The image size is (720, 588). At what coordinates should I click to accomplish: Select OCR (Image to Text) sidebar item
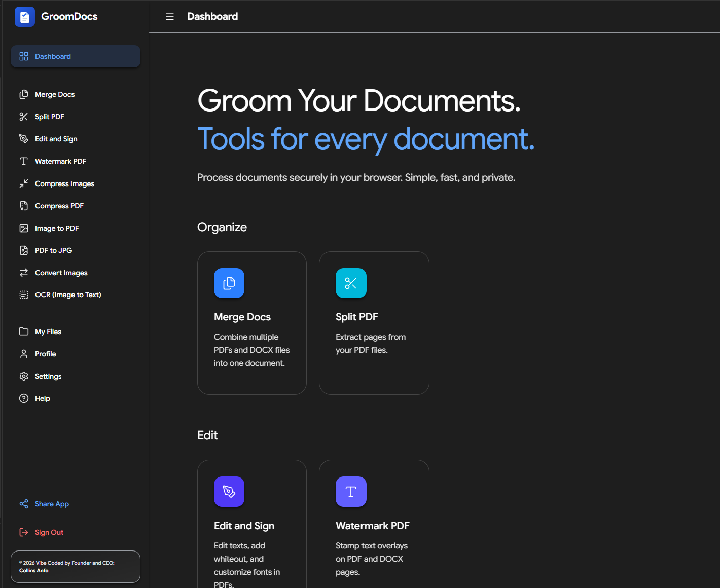[x=76, y=295]
